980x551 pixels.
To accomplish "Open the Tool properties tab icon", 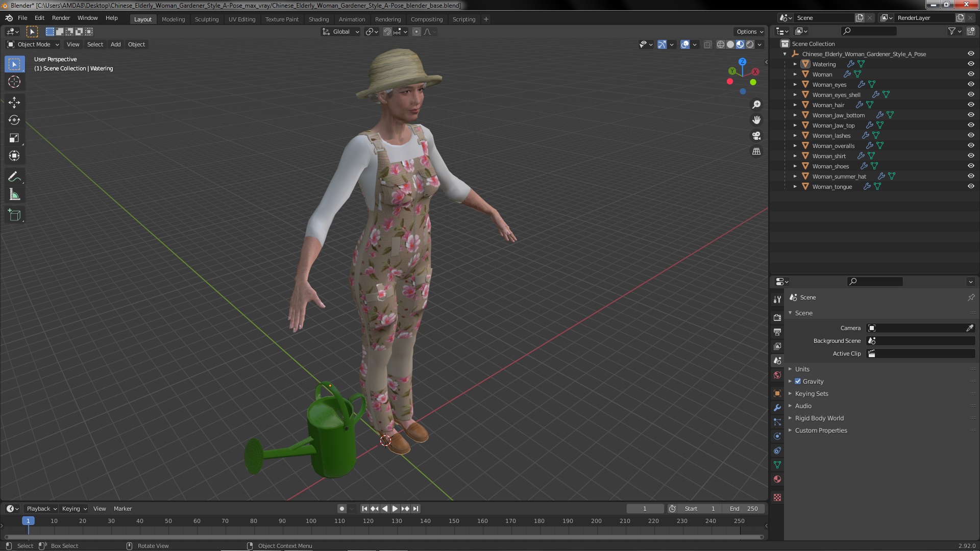I will click(777, 299).
